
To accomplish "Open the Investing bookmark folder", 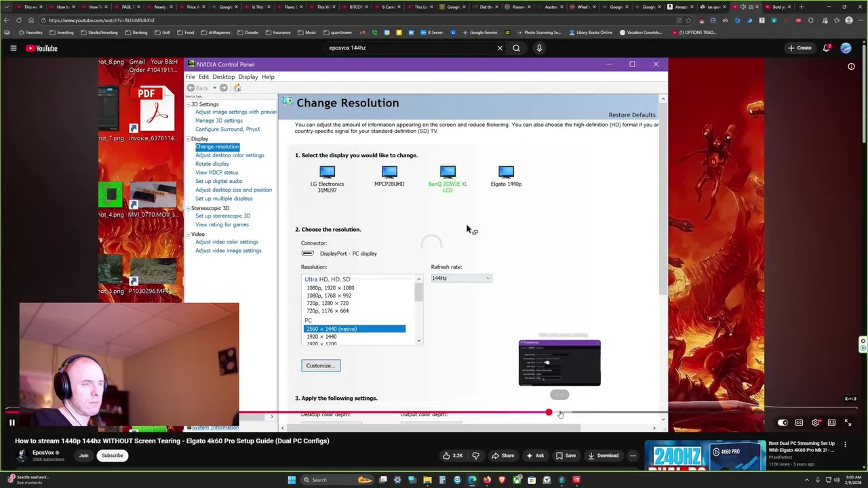I will point(61,33).
